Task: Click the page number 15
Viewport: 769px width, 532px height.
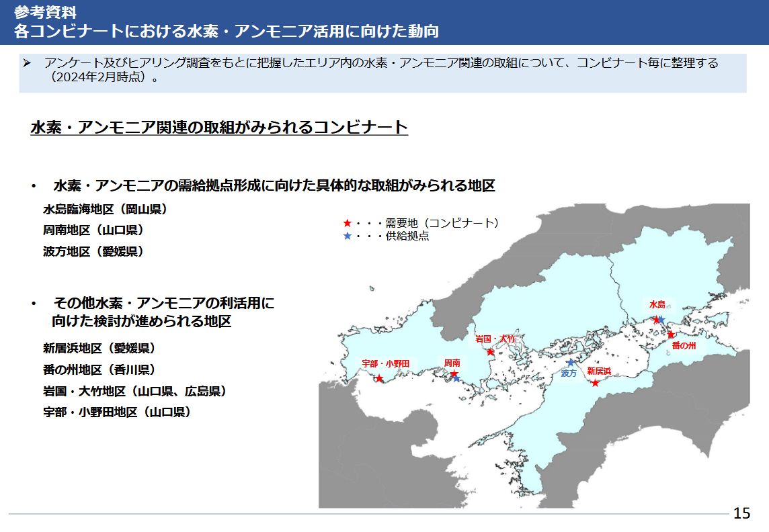Action: pyautogui.click(x=741, y=513)
